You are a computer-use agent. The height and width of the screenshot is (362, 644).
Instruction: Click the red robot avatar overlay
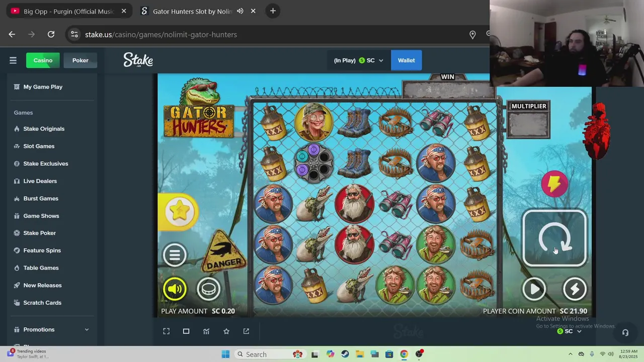(x=598, y=131)
